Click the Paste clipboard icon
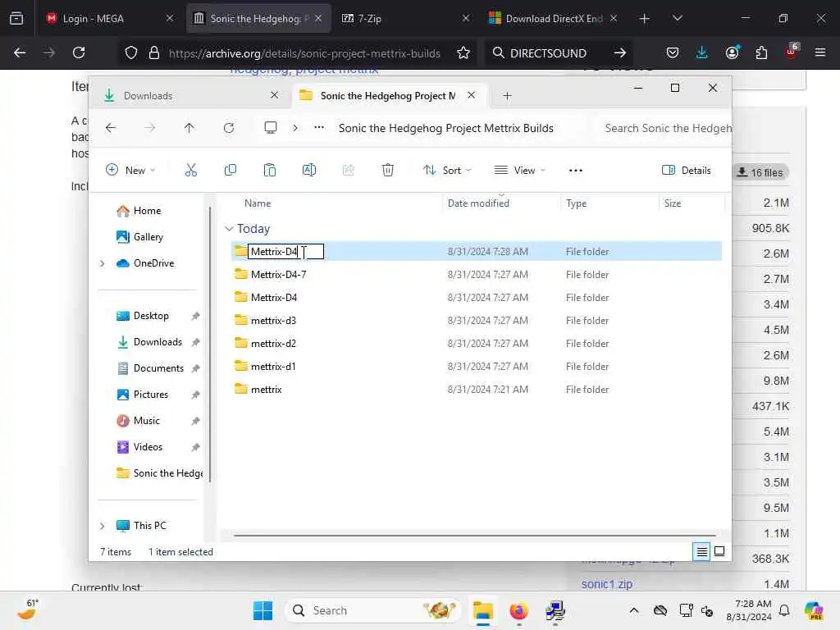 tap(269, 171)
